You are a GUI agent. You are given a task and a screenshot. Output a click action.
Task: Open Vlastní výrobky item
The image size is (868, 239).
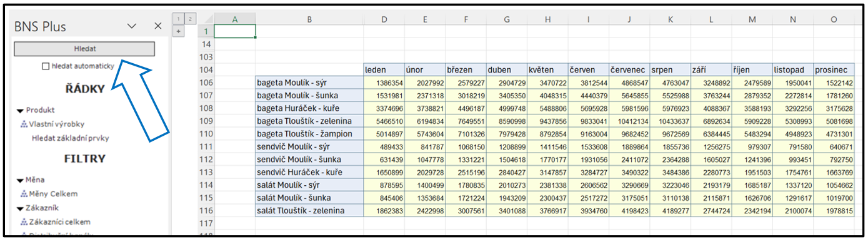pyautogui.click(x=56, y=125)
